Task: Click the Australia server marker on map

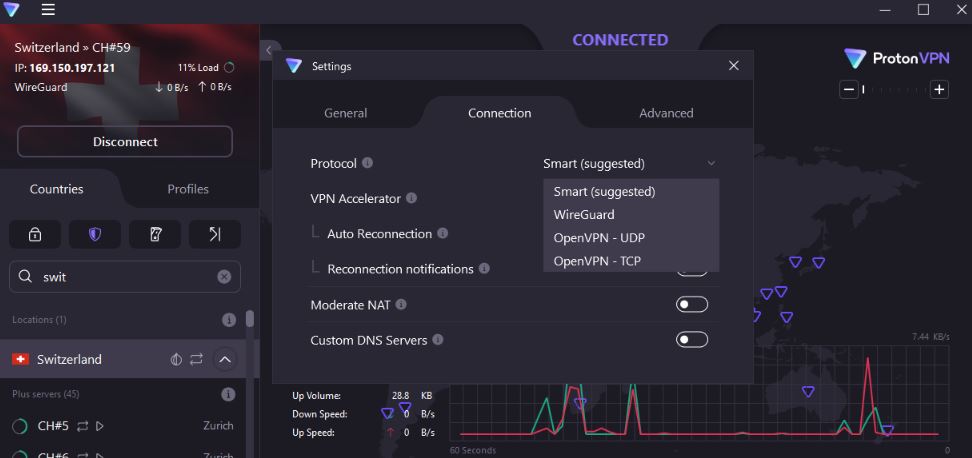Action: point(808,391)
